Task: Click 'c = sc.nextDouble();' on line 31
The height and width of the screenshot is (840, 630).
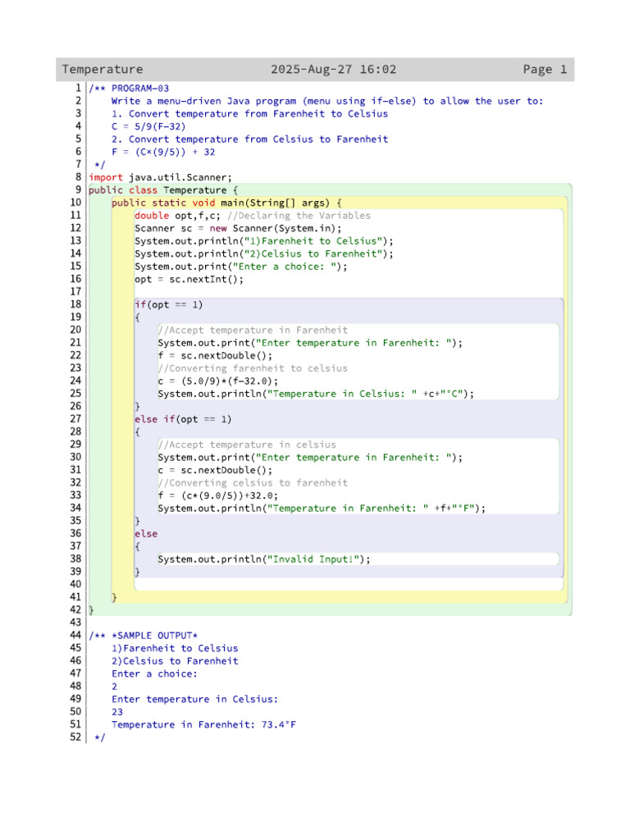Action: coord(216,470)
